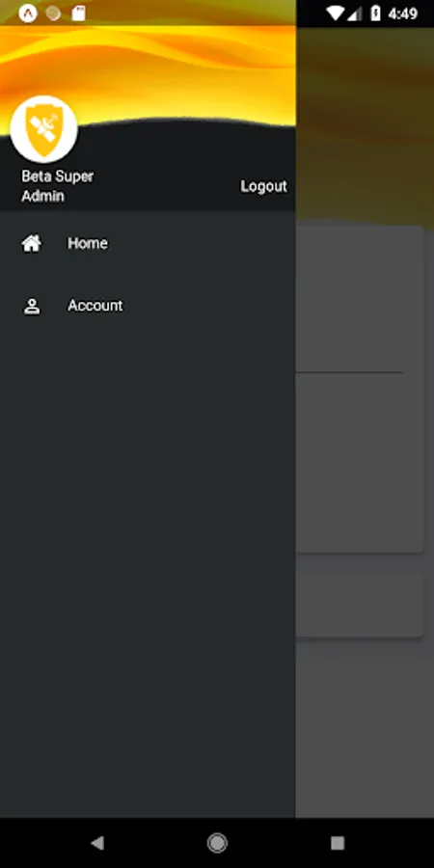Viewport: 434px width, 868px height.
Task: Tap the Android back triangle button
Action: click(x=97, y=843)
